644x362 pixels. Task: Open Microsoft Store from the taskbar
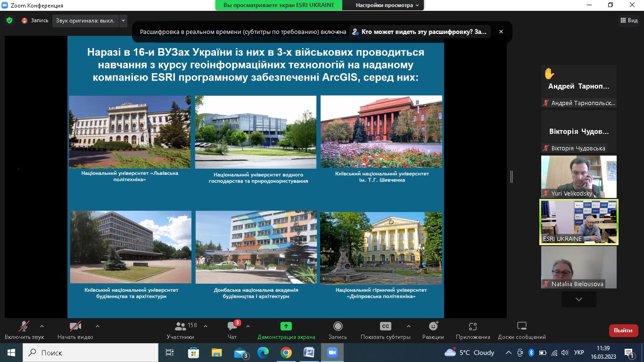pos(193,353)
